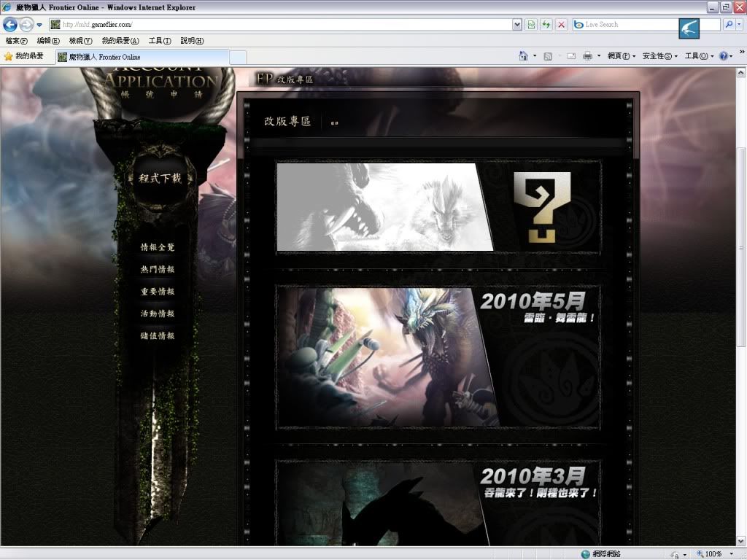Screen dimensions: 747x560
Task: Expand the Print options dropdown arrow
Action: pyautogui.click(x=599, y=56)
